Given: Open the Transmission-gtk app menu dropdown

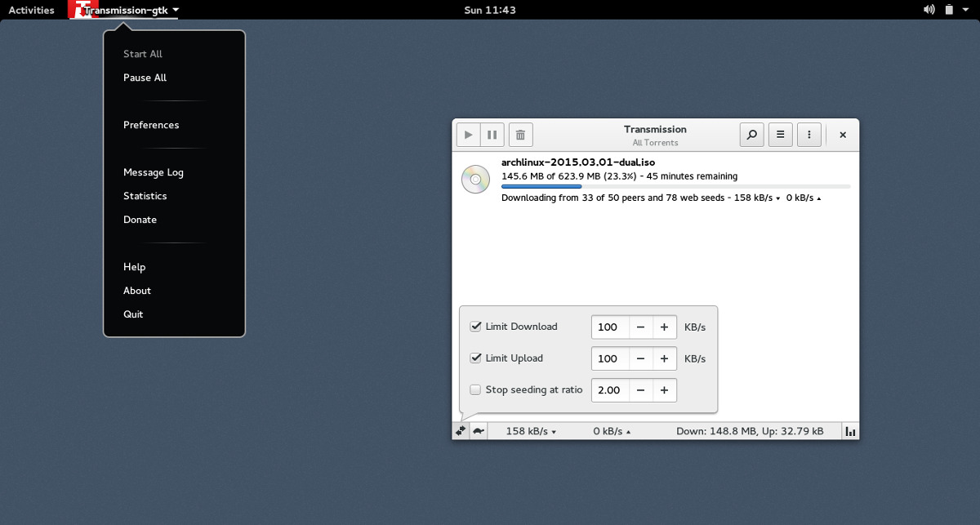Looking at the screenshot, I should tap(124, 10).
